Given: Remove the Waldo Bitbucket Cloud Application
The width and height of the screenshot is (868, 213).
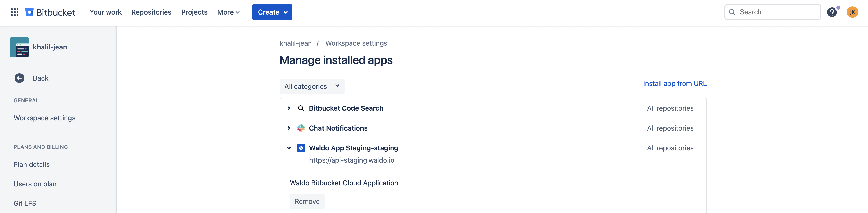Looking at the screenshot, I should coord(307,201).
